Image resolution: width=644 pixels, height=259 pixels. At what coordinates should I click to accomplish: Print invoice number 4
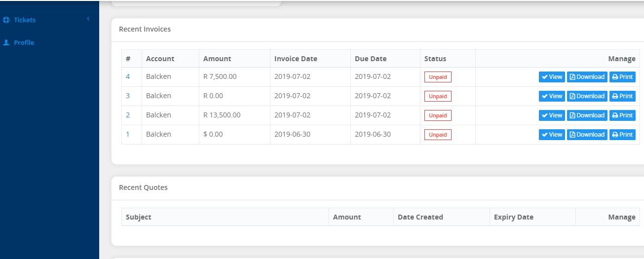pyautogui.click(x=622, y=77)
